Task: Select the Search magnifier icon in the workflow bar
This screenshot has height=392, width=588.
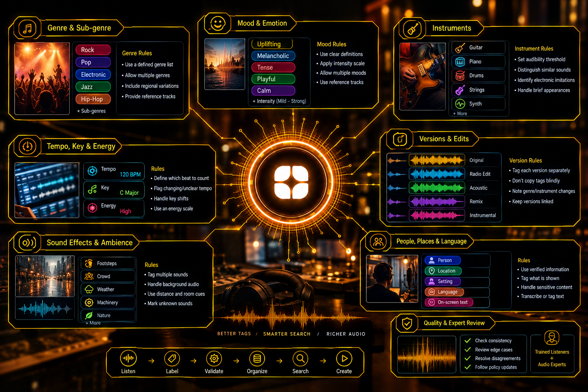Action: (301, 358)
